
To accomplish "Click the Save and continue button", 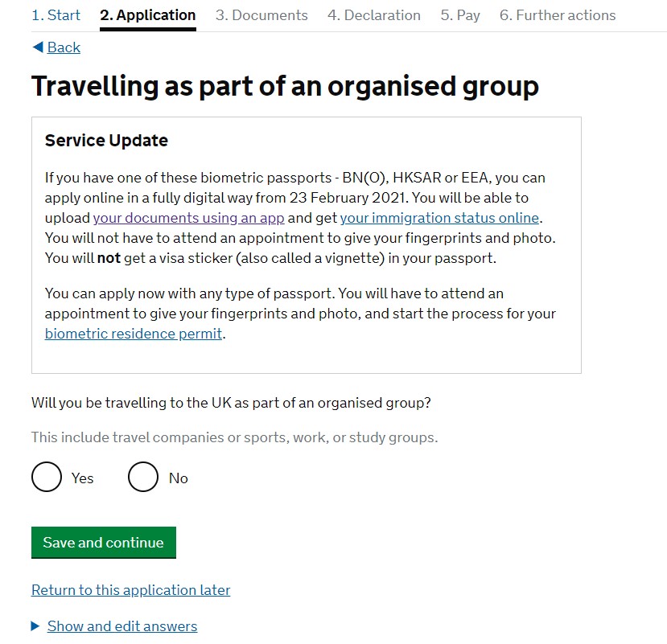I will click(x=103, y=543).
